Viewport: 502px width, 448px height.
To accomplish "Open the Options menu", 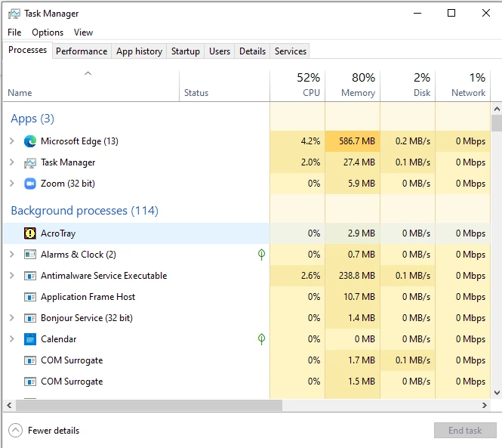I will (x=48, y=32).
